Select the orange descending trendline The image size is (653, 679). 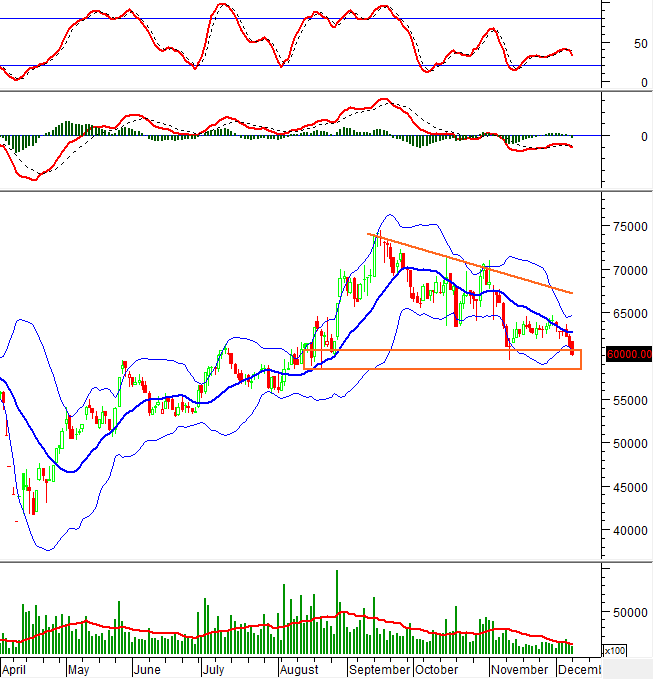tap(470, 264)
